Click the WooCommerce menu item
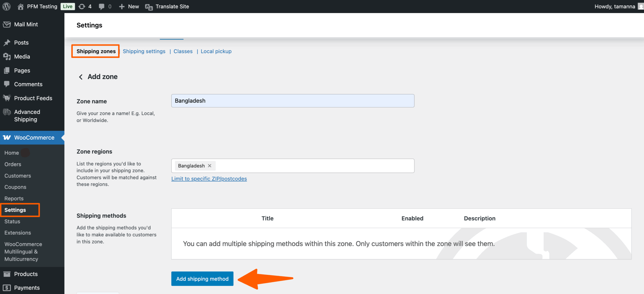This screenshot has height=294, width=644. click(x=32, y=138)
